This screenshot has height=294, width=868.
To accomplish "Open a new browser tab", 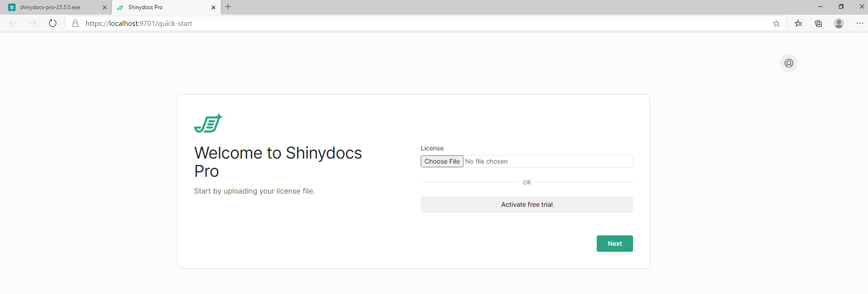I will click(x=228, y=7).
